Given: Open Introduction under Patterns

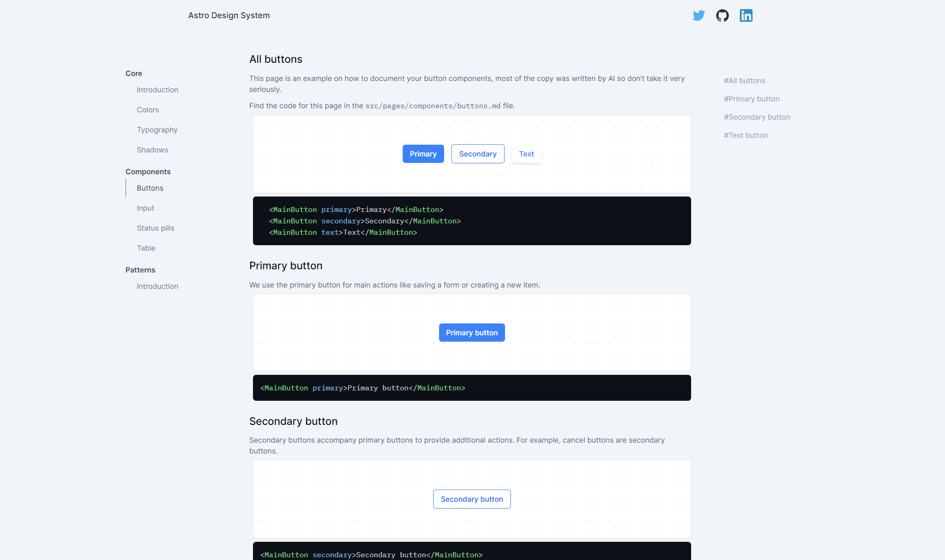Looking at the screenshot, I should click(x=157, y=286).
